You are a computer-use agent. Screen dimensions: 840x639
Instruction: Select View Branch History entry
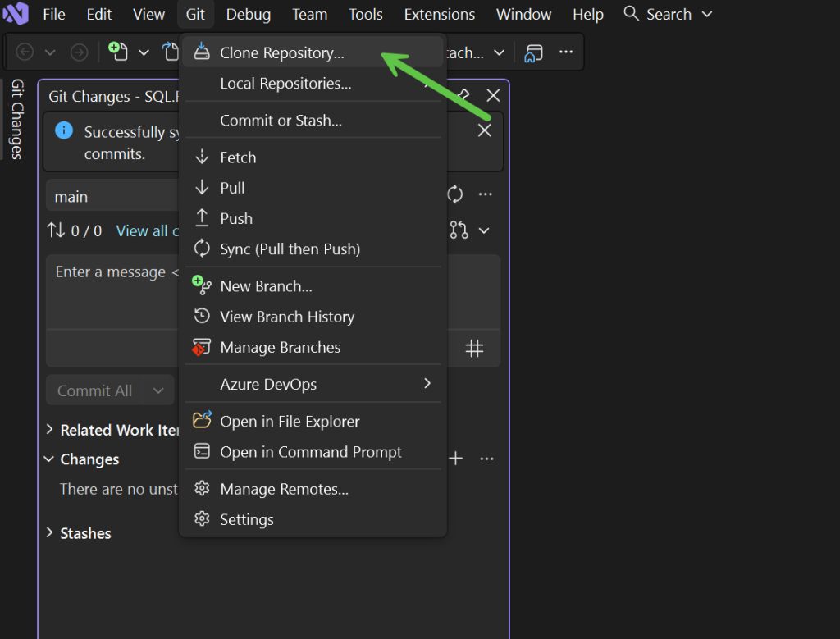[x=313, y=317]
